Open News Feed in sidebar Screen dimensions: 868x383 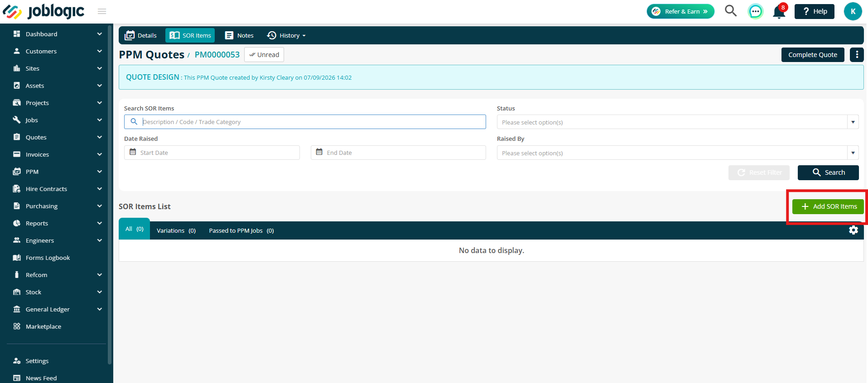click(41, 378)
